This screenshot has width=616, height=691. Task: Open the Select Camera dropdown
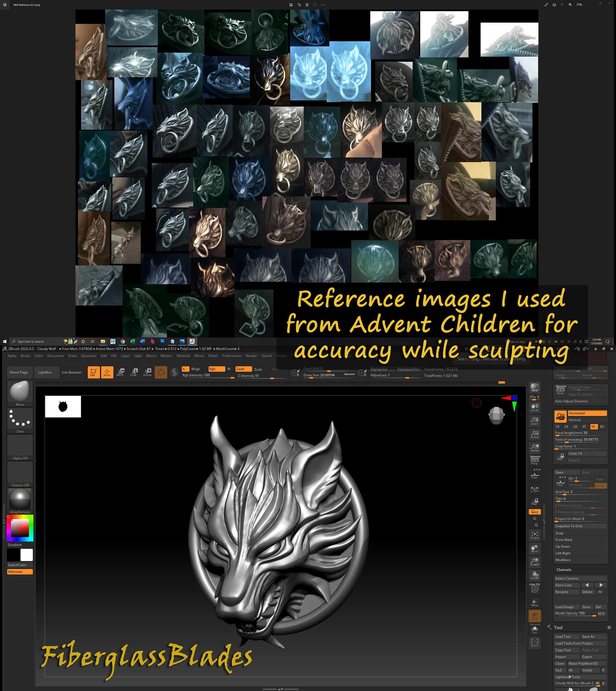pyautogui.click(x=580, y=579)
